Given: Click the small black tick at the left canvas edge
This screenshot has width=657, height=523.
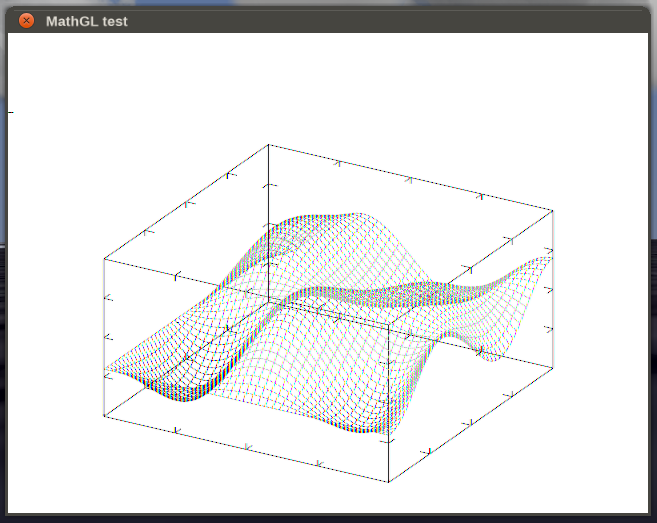Looking at the screenshot, I should click(x=10, y=112).
